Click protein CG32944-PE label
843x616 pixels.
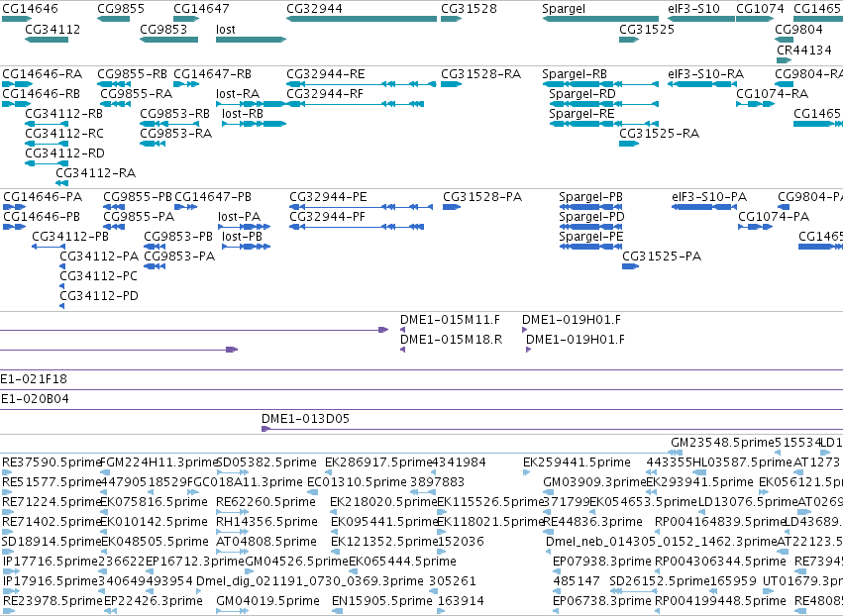[x=328, y=197]
